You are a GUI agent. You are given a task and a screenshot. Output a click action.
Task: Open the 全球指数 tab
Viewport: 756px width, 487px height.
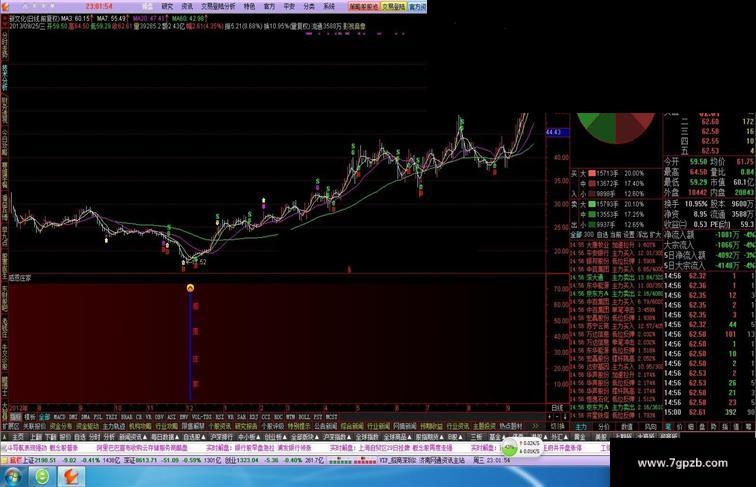pos(367,437)
